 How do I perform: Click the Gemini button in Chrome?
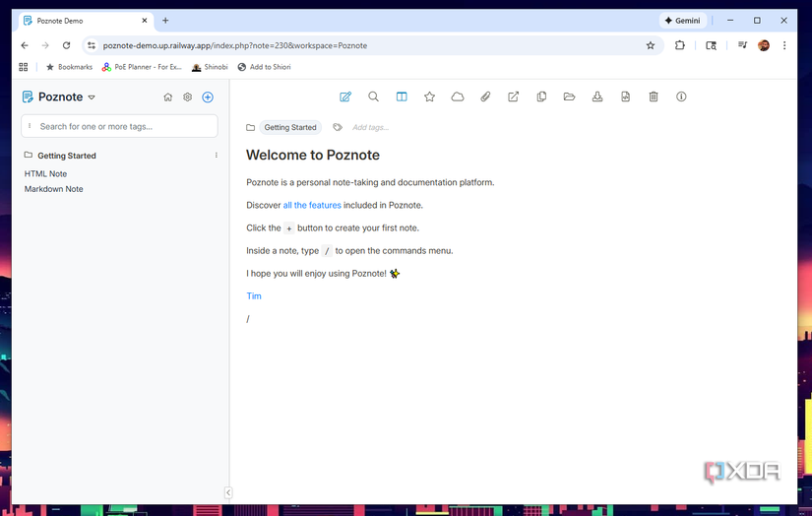click(682, 21)
